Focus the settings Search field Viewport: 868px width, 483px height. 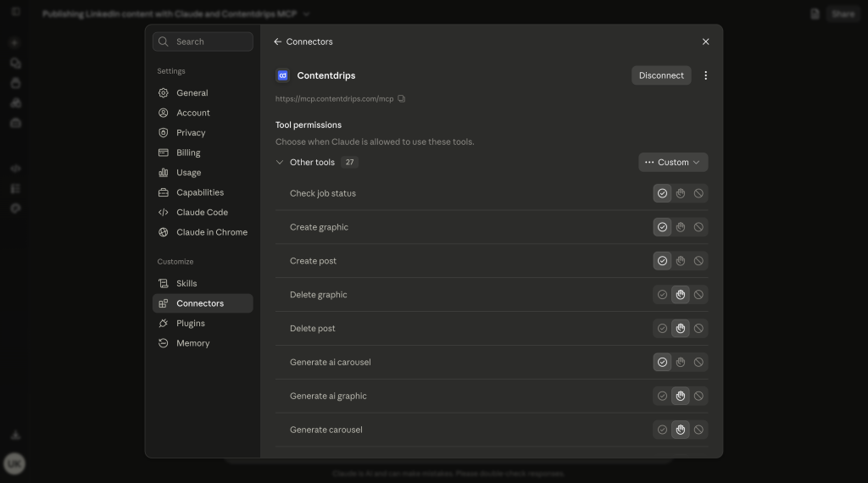[203, 42]
